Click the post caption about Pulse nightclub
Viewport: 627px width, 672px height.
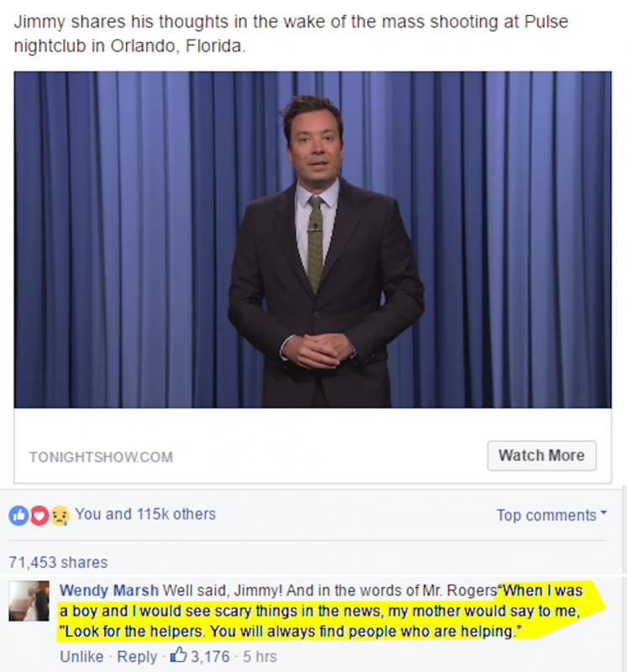[290, 34]
